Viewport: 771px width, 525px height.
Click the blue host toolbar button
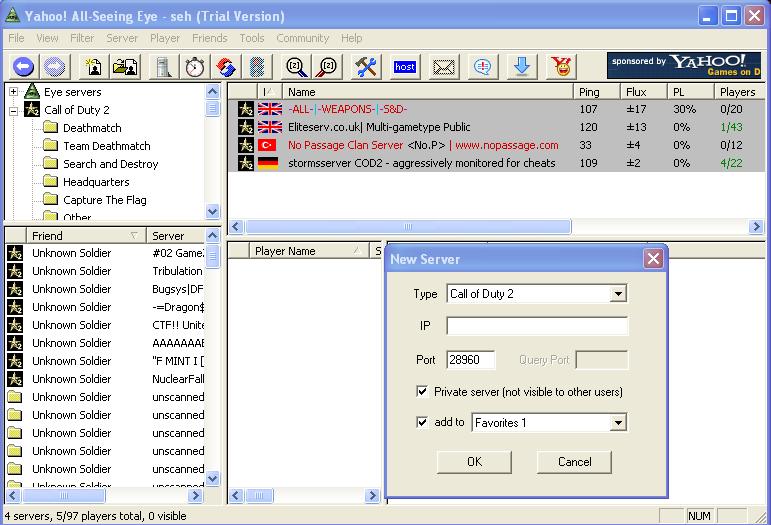click(x=405, y=66)
